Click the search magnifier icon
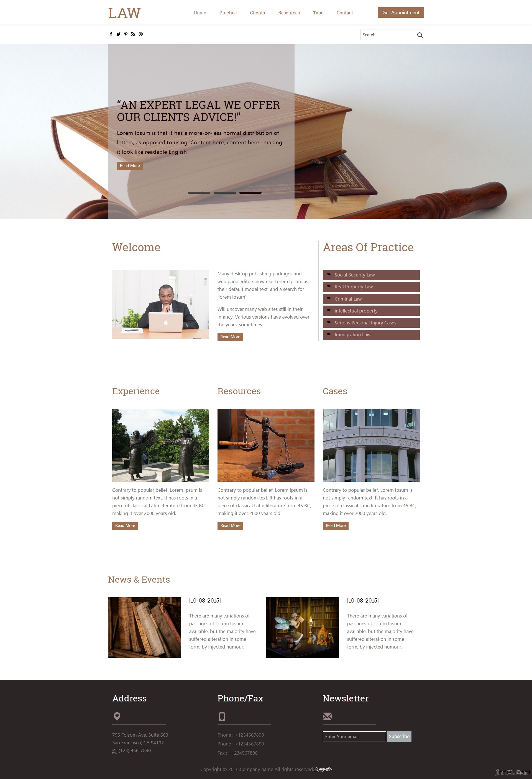This screenshot has width=532, height=779. coord(419,34)
